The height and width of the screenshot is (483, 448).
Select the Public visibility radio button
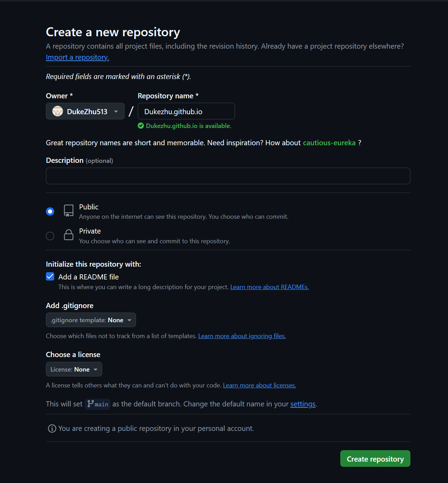[50, 211]
